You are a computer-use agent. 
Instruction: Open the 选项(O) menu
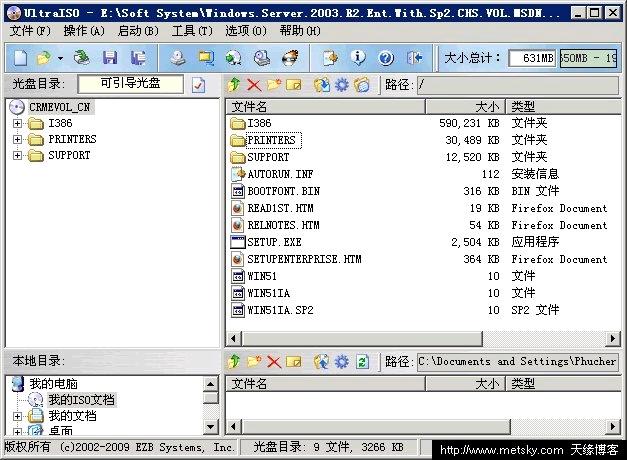click(x=246, y=31)
